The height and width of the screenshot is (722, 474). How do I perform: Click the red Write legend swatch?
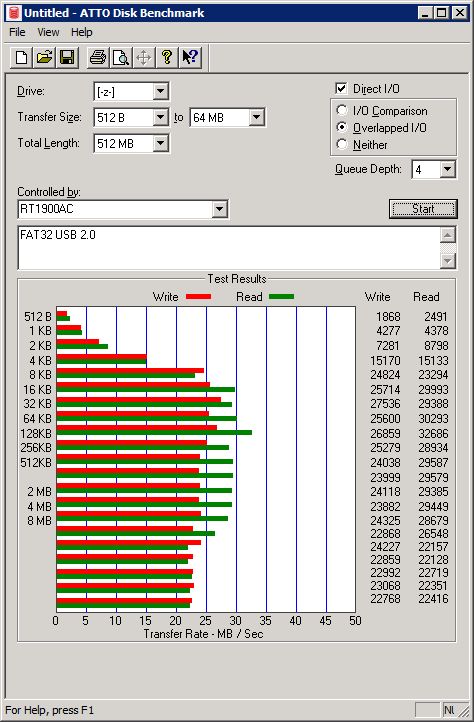pyautogui.click(x=199, y=297)
